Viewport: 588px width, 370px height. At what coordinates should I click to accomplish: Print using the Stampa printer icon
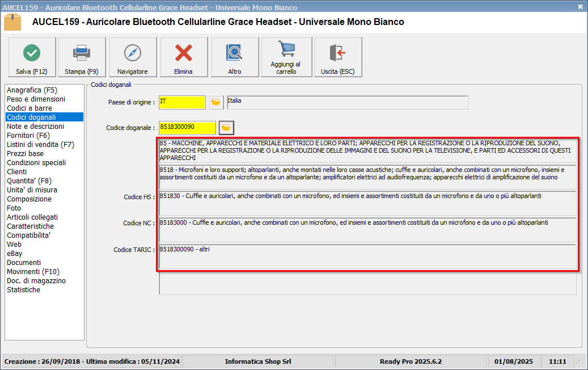pos(82,53)
